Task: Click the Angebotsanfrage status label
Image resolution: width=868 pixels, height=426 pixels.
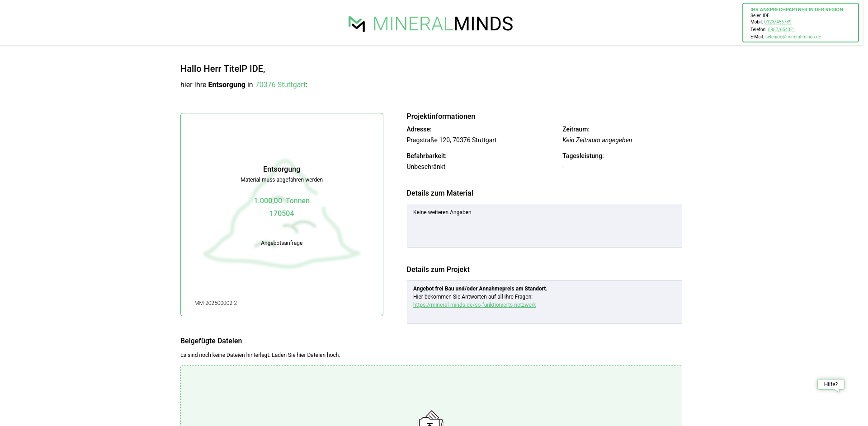Action: (x=282, y=243)
